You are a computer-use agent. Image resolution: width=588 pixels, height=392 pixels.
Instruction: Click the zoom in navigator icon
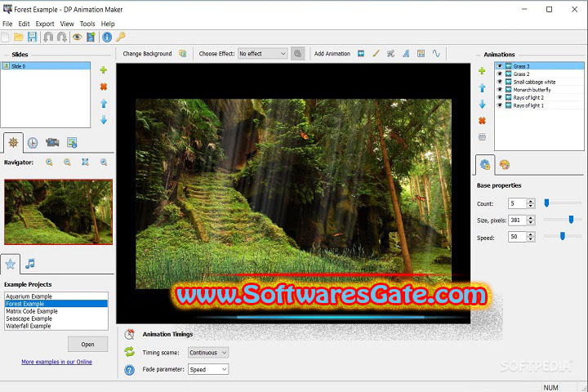[49, 162]
